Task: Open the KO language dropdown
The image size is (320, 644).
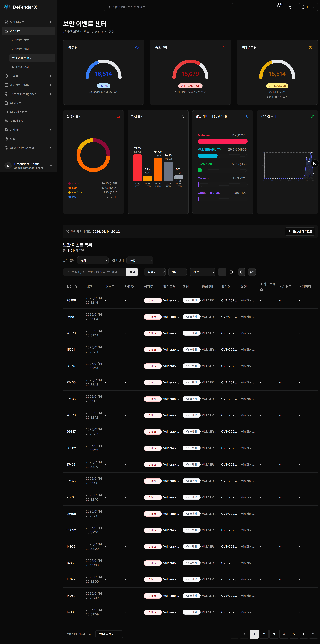Action: coord(308,7)
